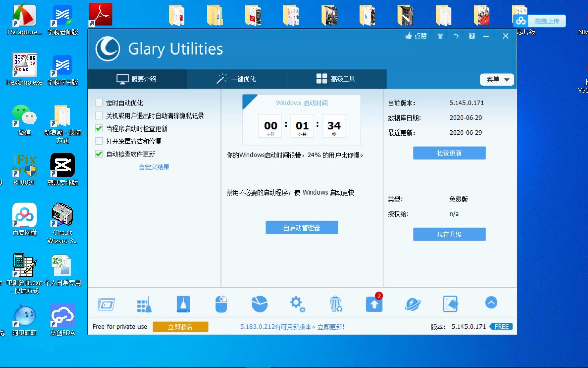
Task: Open the startup manager window icon
Action: [106, 304]
